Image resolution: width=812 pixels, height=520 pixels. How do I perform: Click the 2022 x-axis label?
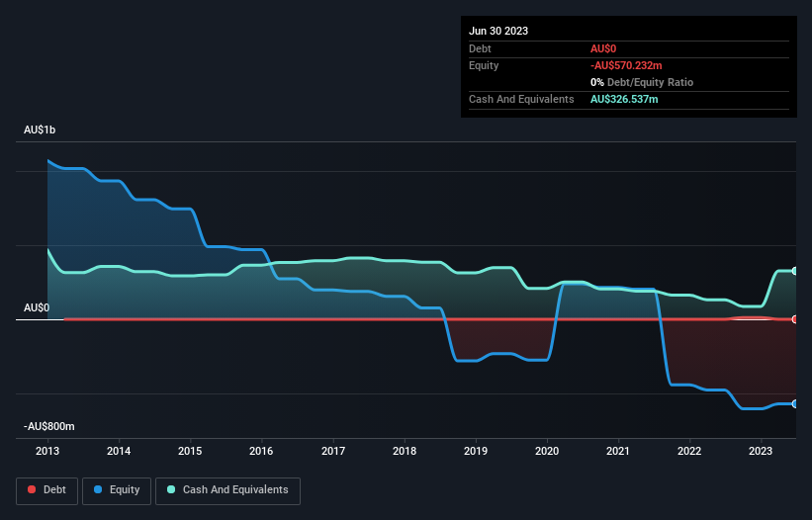click(x=689, y=451)
